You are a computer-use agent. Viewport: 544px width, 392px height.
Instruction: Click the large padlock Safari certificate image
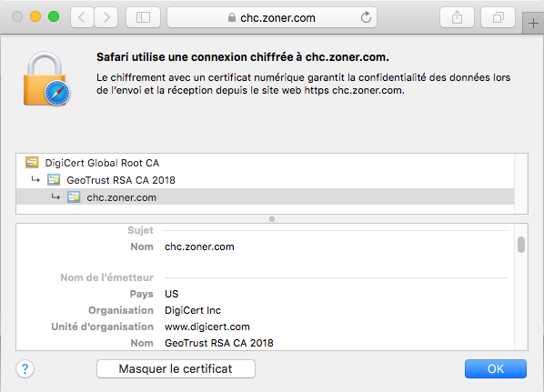pos(46,79)
